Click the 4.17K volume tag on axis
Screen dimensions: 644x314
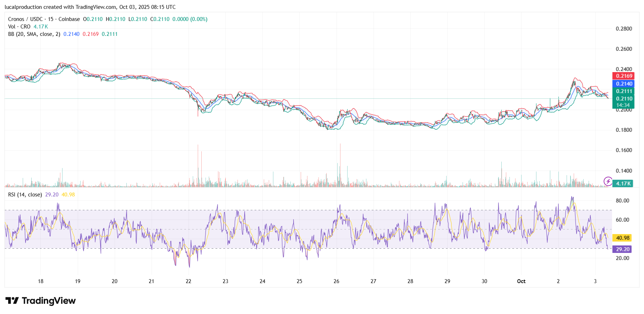coord(623,184)
